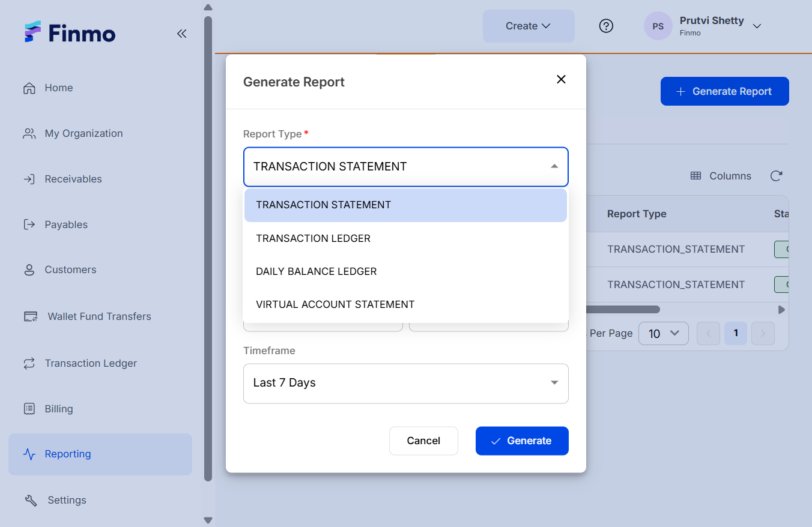Click the table's scroll-right arrow
This screenshot has width=812, height=527.
781,310
